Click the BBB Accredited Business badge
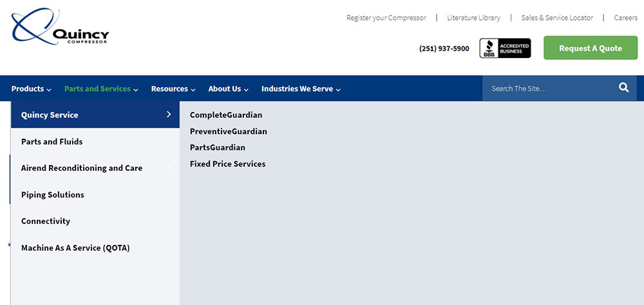This screenshot has height=305, width=644. pos(505,48)
